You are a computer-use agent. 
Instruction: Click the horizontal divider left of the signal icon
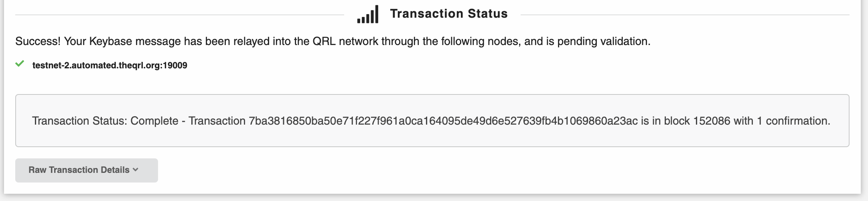[x=180, y=15]
